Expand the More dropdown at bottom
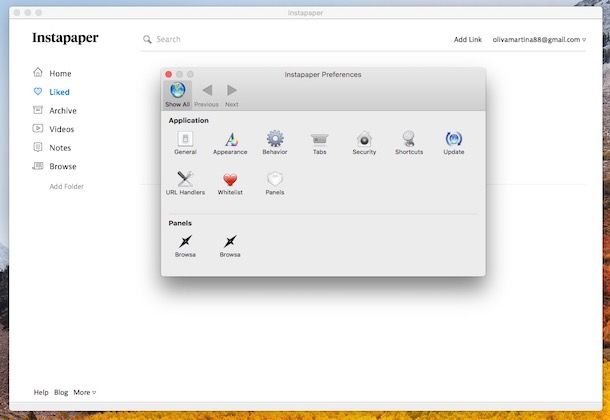 85,392
